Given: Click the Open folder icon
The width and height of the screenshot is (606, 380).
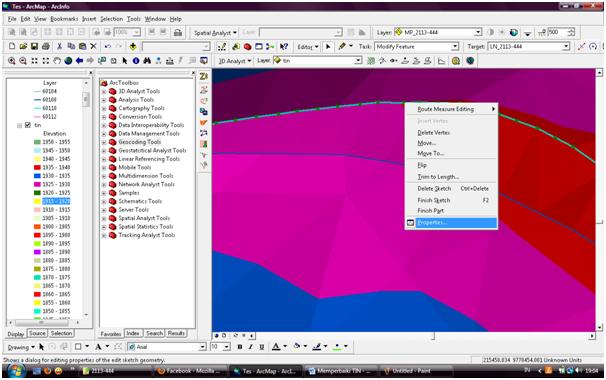Looking at the screenshot, I should pos(23,46).
